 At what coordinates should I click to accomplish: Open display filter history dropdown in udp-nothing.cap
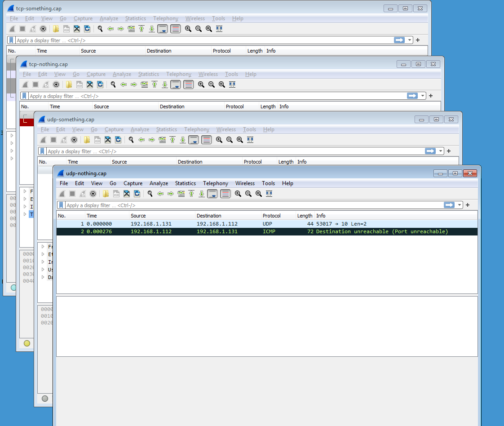coord(460,205)
